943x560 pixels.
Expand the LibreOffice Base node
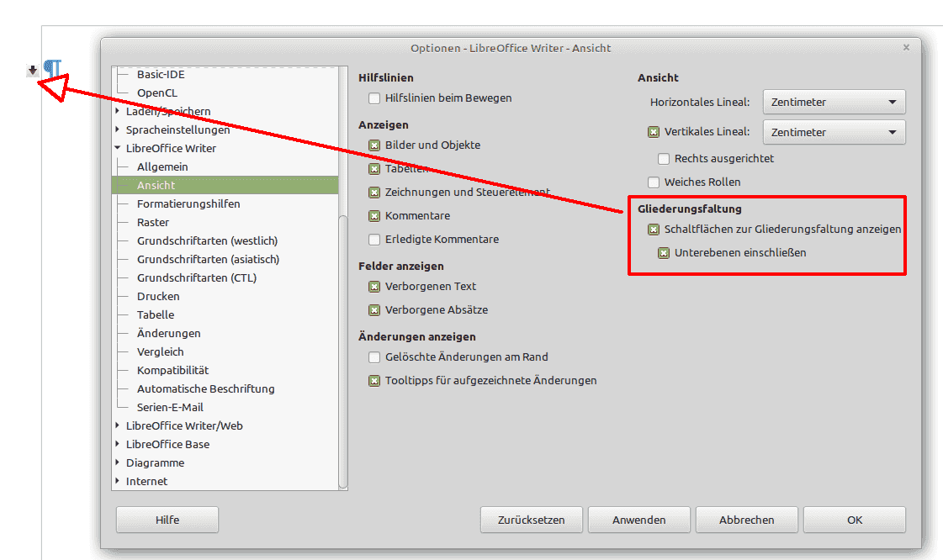coord(117,444)
